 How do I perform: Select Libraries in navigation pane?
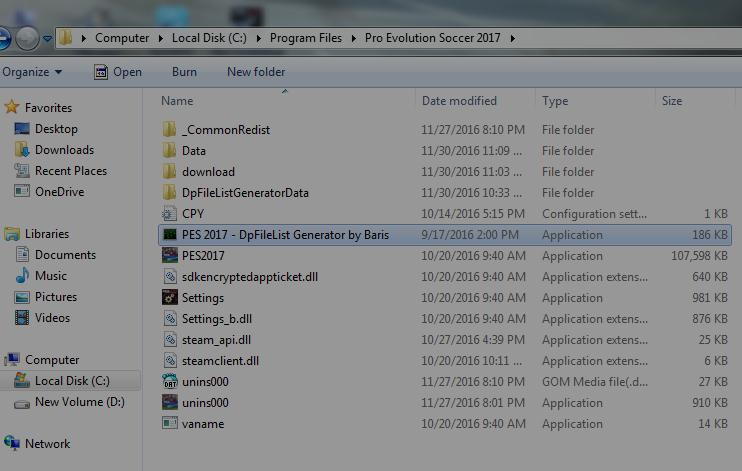[x=47, y=234]
